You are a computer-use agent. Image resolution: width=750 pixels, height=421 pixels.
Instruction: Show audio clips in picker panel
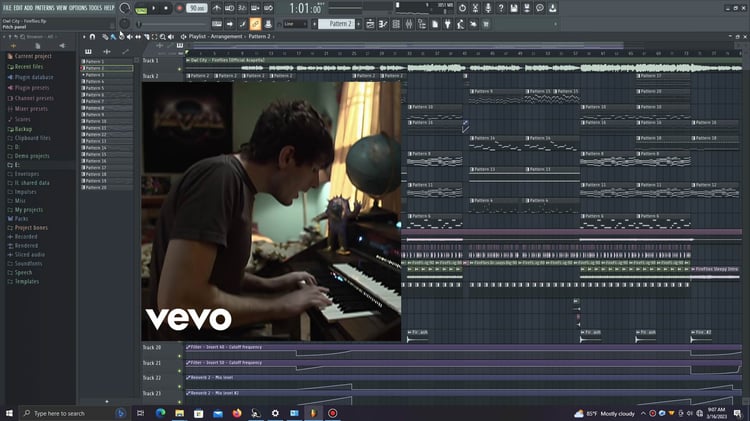click(x=107, y=51)
